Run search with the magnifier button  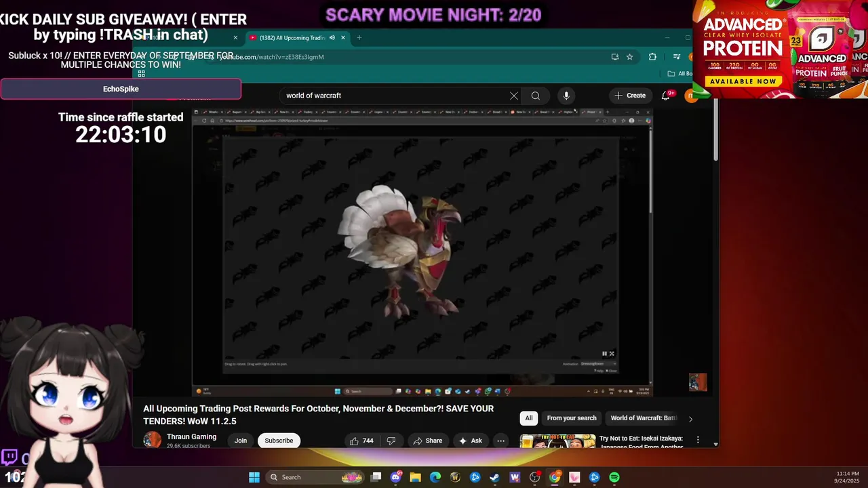click(x=536, y=96)
